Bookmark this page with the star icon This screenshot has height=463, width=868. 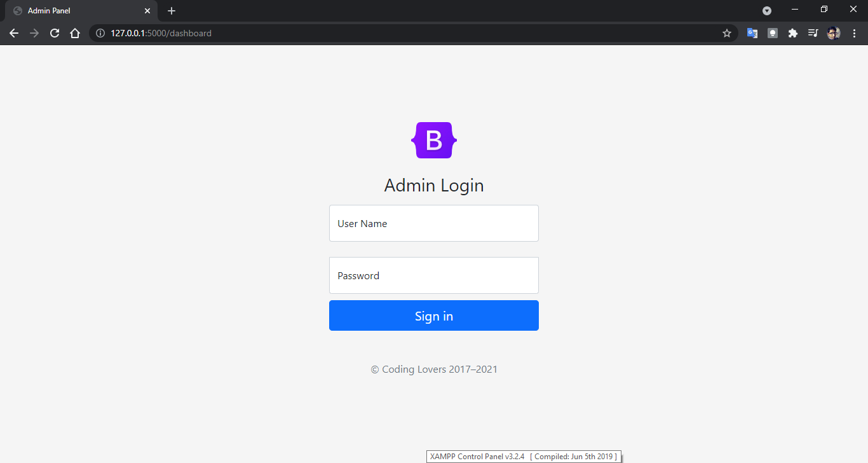pos(726,33)
